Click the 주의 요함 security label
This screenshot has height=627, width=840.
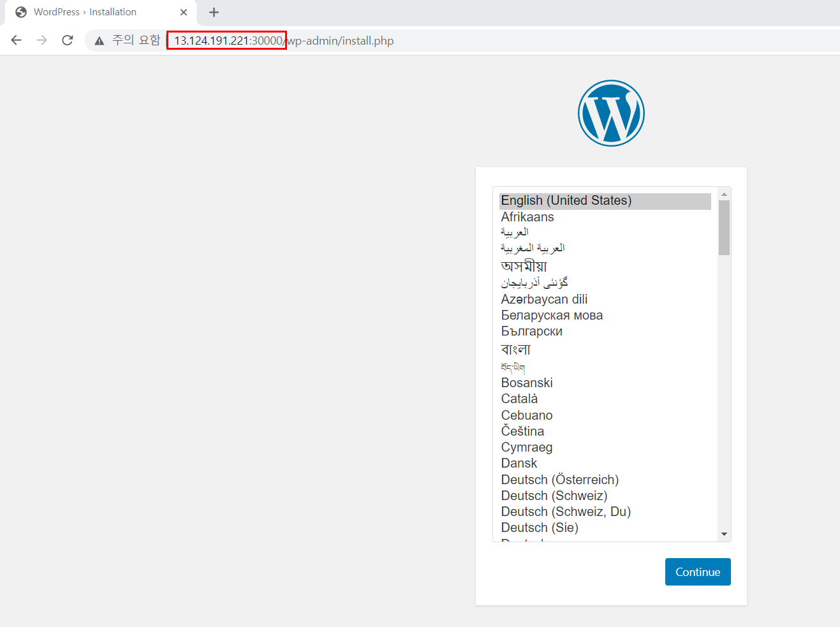pos(136,40)
